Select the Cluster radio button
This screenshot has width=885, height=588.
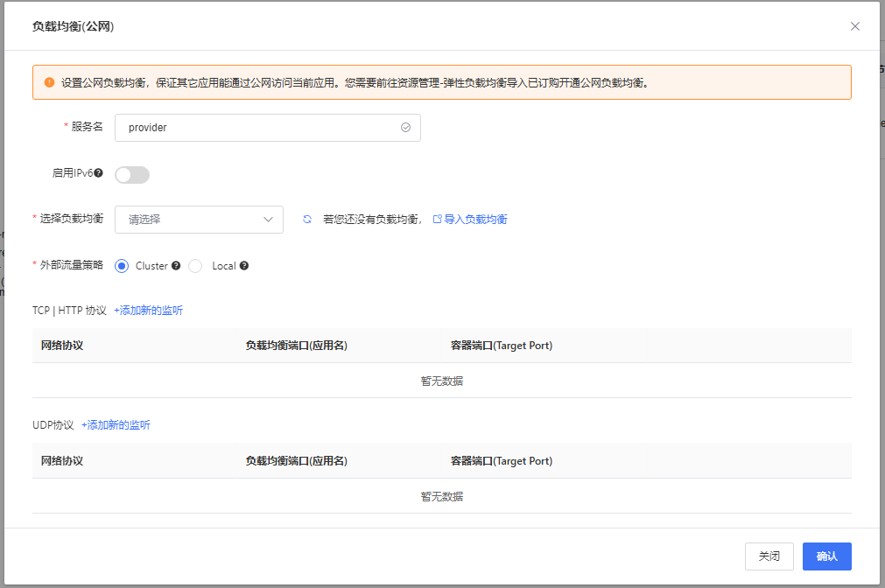coord(122,266)
